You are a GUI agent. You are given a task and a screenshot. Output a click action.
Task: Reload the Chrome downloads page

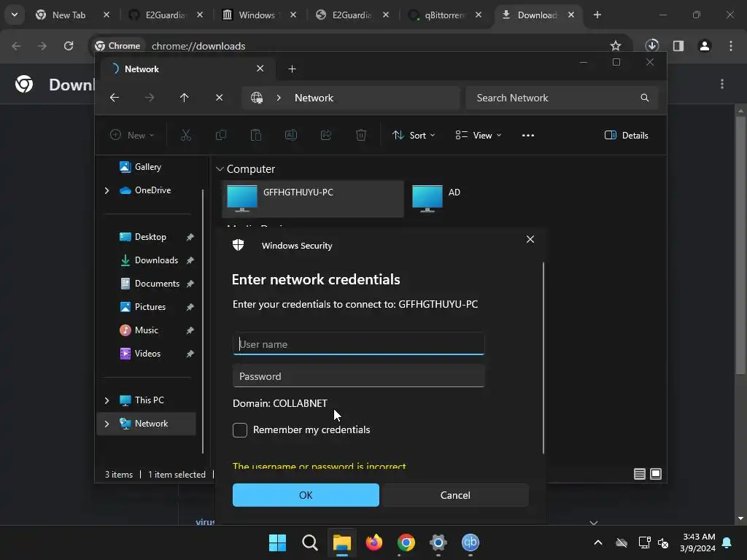(x=69, y=46)
